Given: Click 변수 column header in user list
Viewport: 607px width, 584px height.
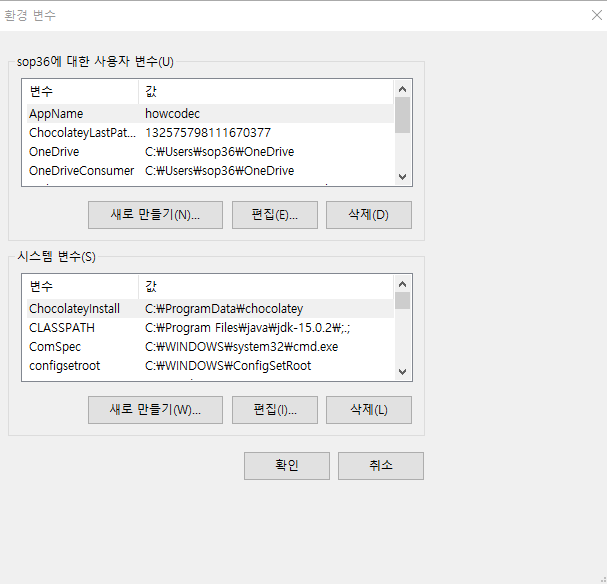Looking at the screenshot, I should (82, 92).
